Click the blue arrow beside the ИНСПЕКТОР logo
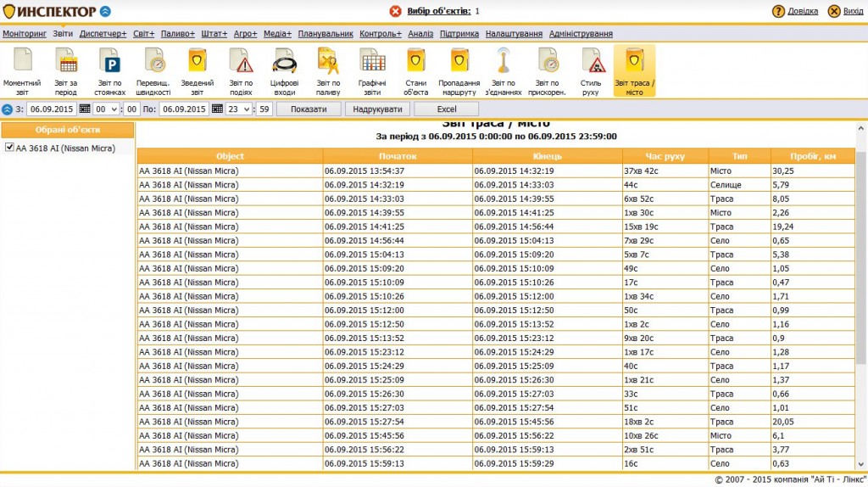This screenshot has width=868, height=487. [105, 11]
